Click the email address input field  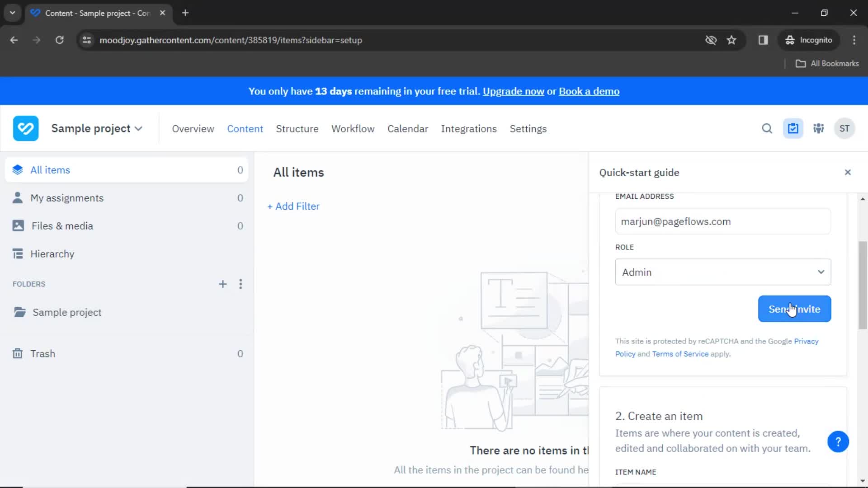pos(723,221)
